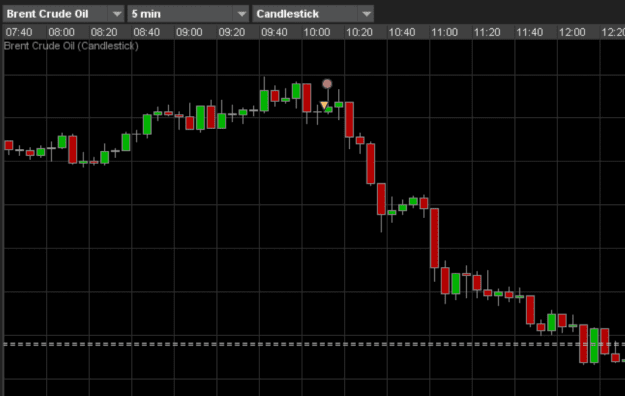
Task: Click the dashed horizontal price level line
Action: (x=314, y=344)
